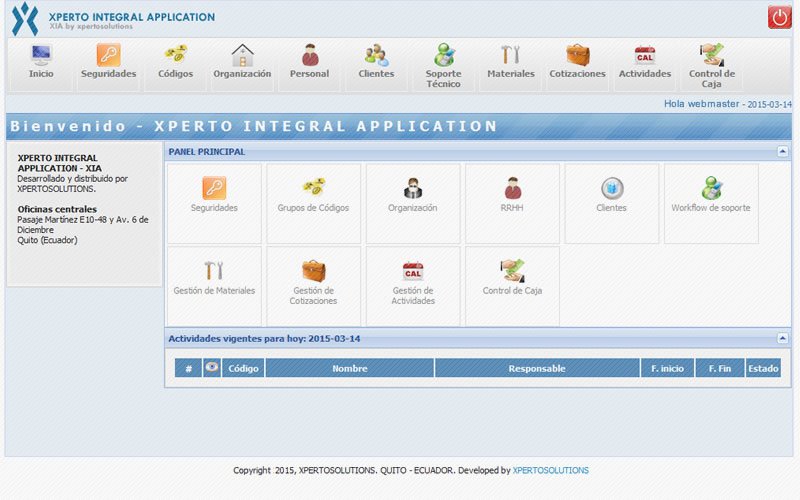Open Gestión de Actividades calendar icon
The image size is (800, 500).
tap(413, 271)
